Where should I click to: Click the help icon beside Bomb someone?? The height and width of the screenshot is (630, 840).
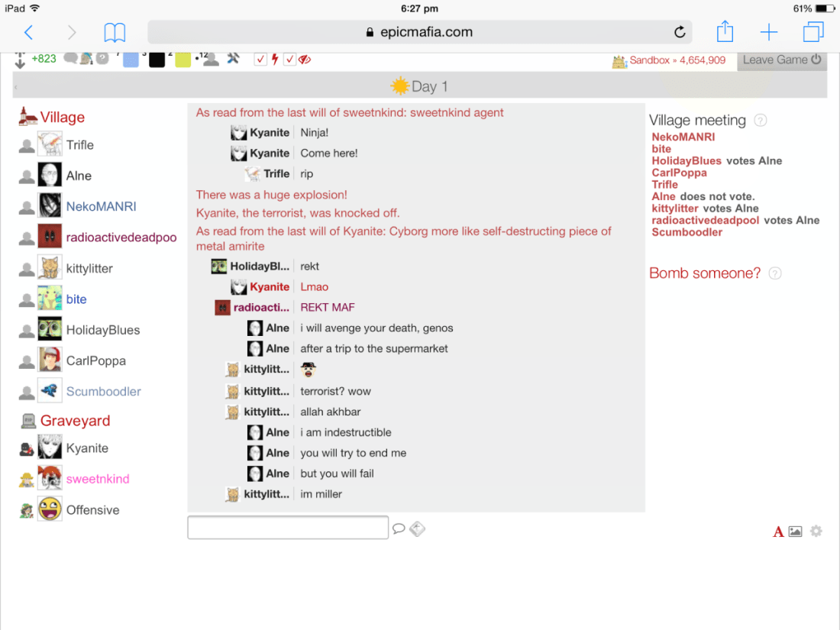coord(775,273)
